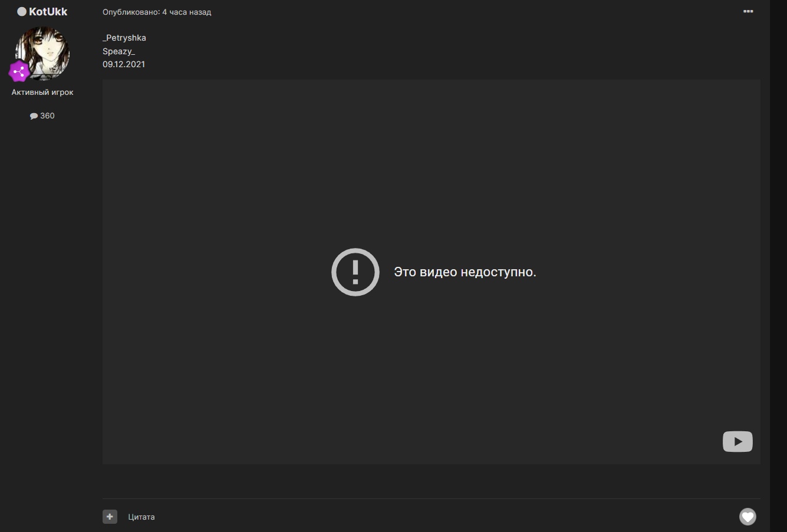Click the 'Активный игрок' group label
Screen dimensions: 787x532
tap(42, 92)
